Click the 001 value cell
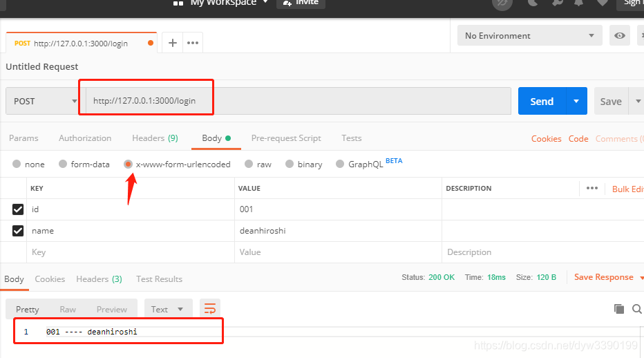Viewport: 644px width, 358px height. point(338,209)
